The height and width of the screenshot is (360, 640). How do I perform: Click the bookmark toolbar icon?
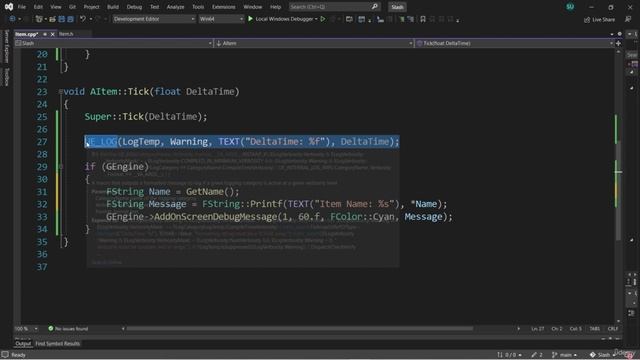(x=423, y=19)
